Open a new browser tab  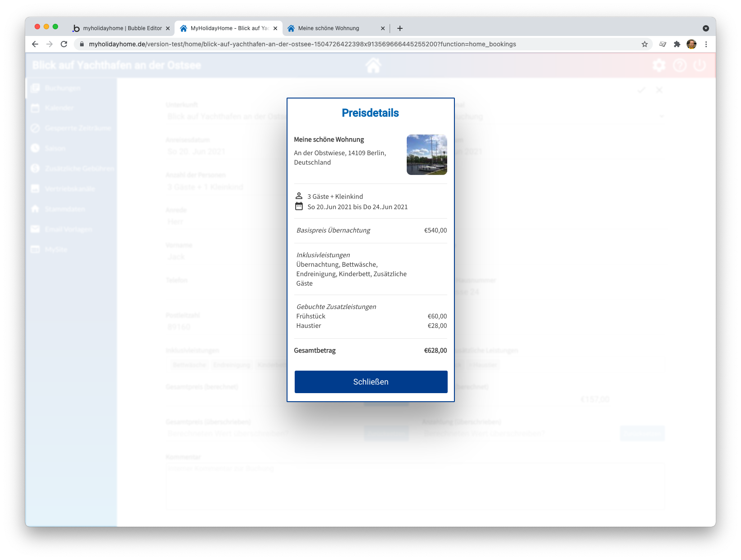400,28
